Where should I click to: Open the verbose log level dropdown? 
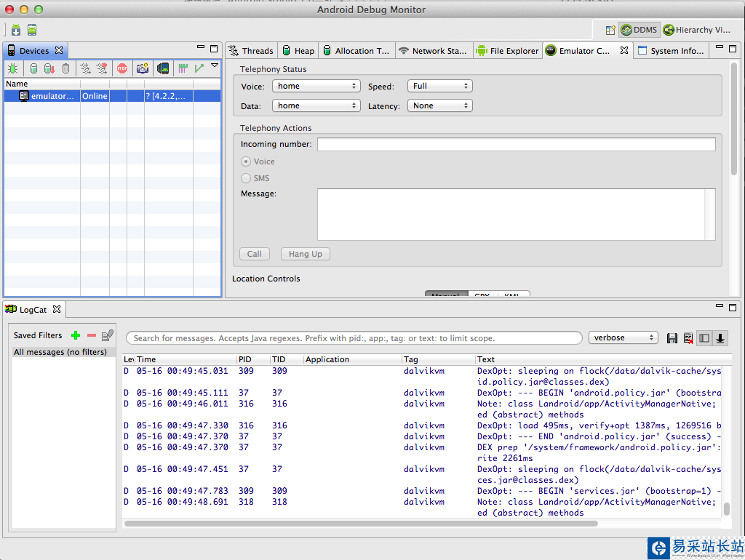click(x=623, y=338)
